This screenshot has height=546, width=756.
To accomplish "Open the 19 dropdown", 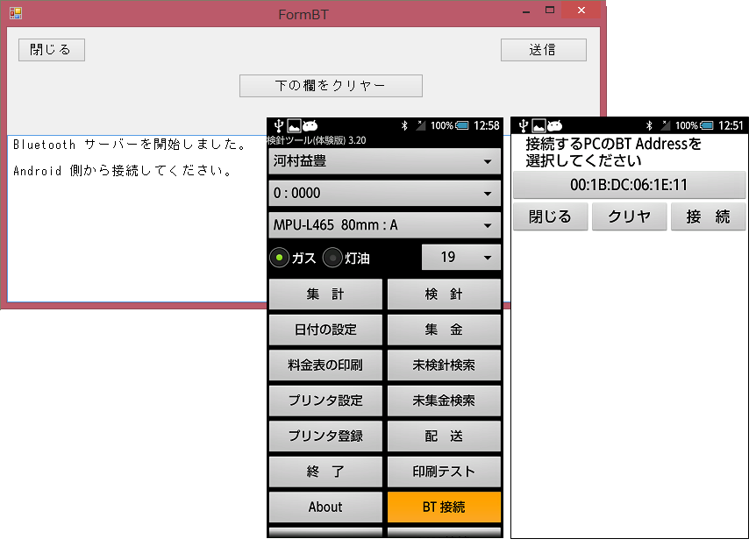I will coord(461,257).
